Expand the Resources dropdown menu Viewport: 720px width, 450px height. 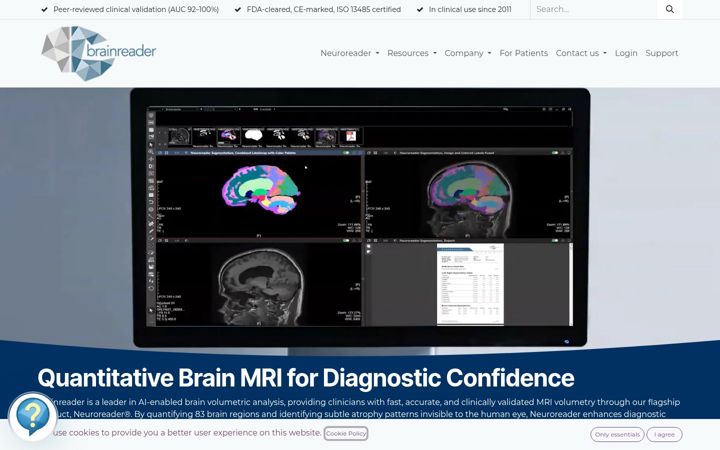point(412,53)
